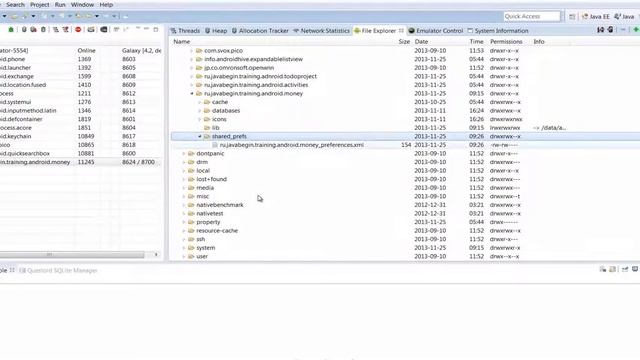
Task: Click the green New folder plus icon
Action: pyautogui.click(x=636, y=30)
